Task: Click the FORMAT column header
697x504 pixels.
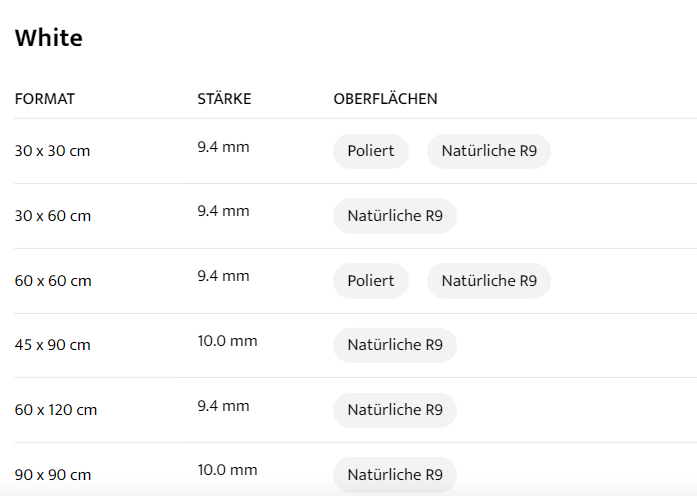Action: click(45, 99)
